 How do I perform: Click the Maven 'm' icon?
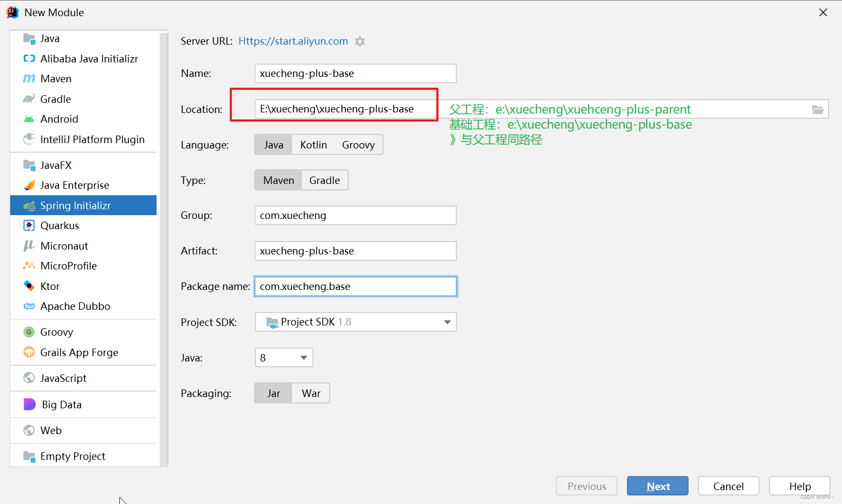click(x=29, y=79)
